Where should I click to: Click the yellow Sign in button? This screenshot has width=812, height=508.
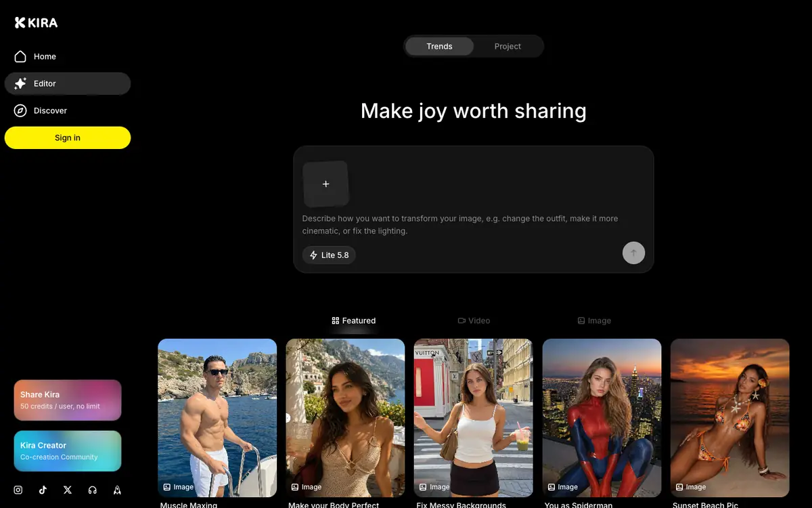pos(68,137)
